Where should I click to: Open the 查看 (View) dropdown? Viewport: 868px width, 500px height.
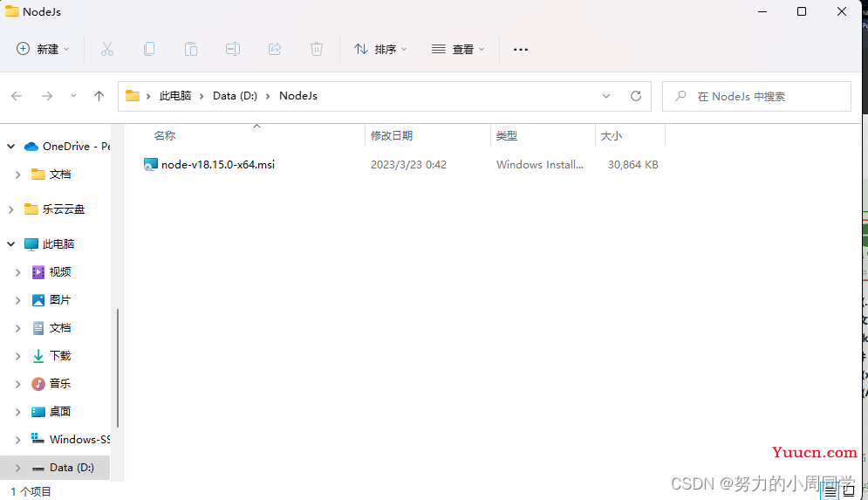click(458, 49)
